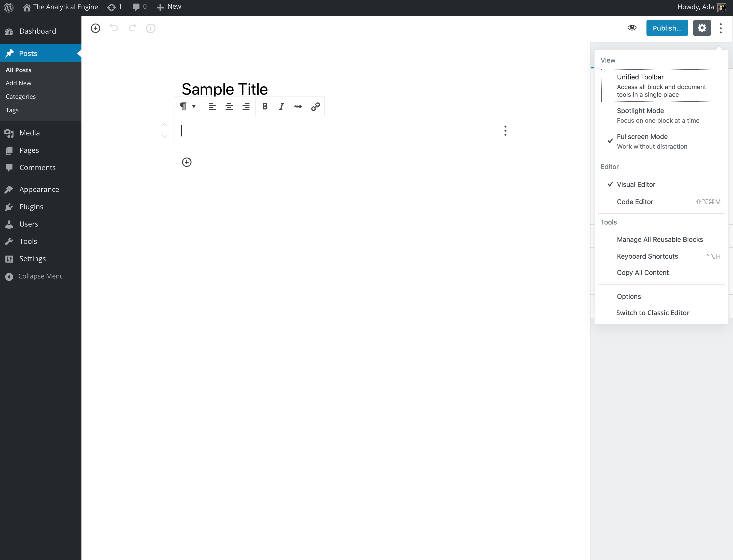Click the Publish button
Image resolution: width=733 pixels, height=560 pixels.
coord(667,28)
